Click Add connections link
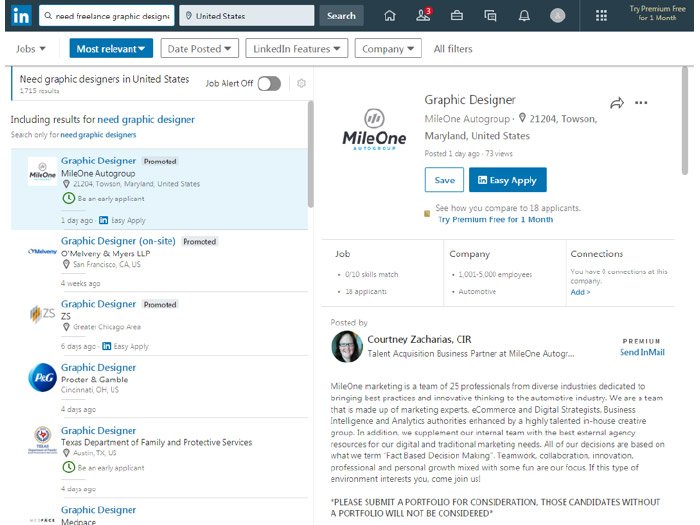This screenshot has width=700, height=525. point(580,292)
